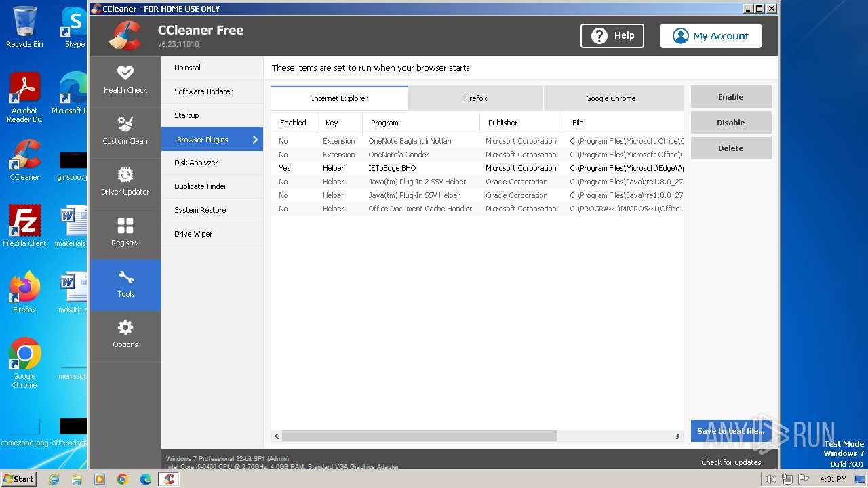868x488 pixels.
Task: Open the FileZilla Client desktop icon
Action: (x=24, y=226)
